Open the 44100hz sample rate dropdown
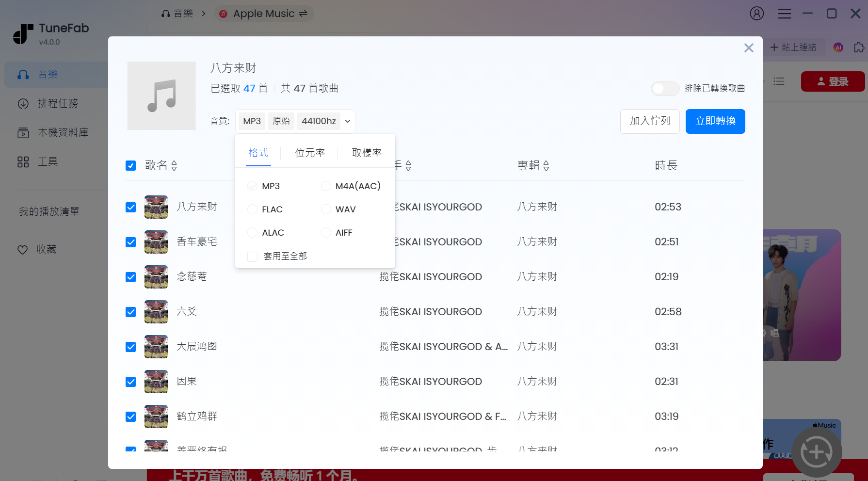 (325, 121)
